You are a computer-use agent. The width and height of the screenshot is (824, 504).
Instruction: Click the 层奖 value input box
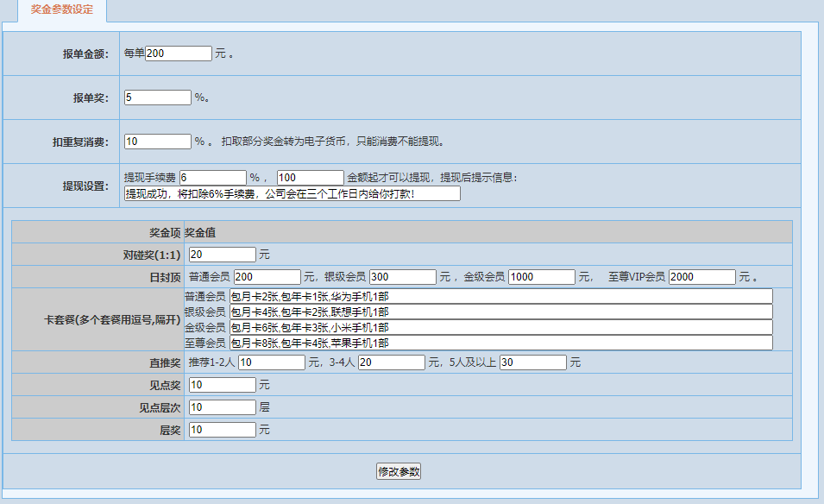[x=223, y=430]
